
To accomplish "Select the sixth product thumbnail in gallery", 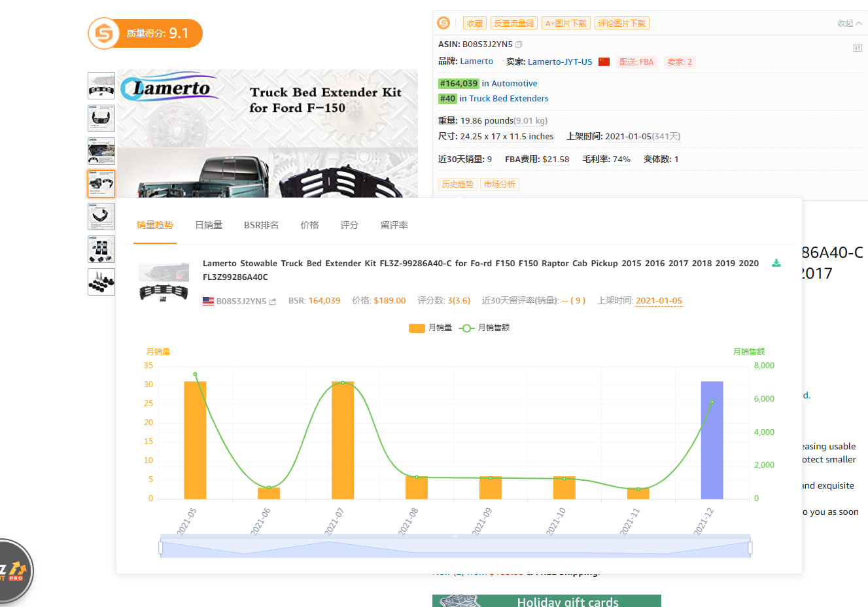I will tap(101, 249).
